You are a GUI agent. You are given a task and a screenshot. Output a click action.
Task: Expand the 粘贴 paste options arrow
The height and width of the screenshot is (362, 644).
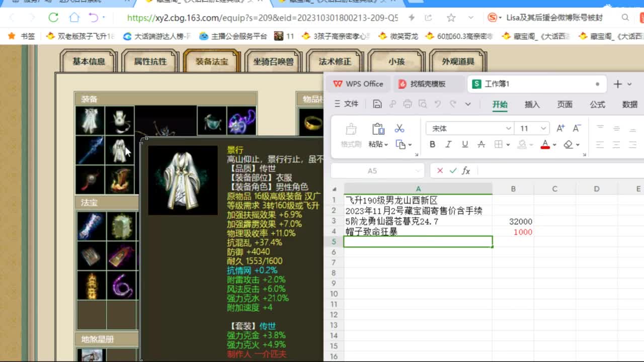[386, 145]
